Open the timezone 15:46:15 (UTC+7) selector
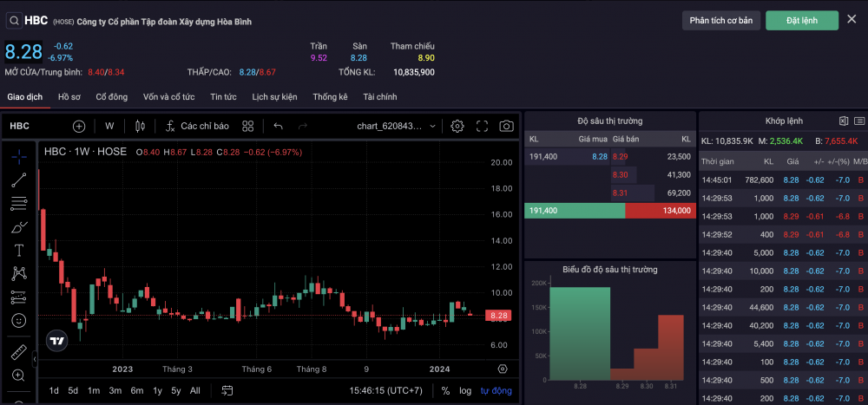Screen dimensions: 868x405 385,390
